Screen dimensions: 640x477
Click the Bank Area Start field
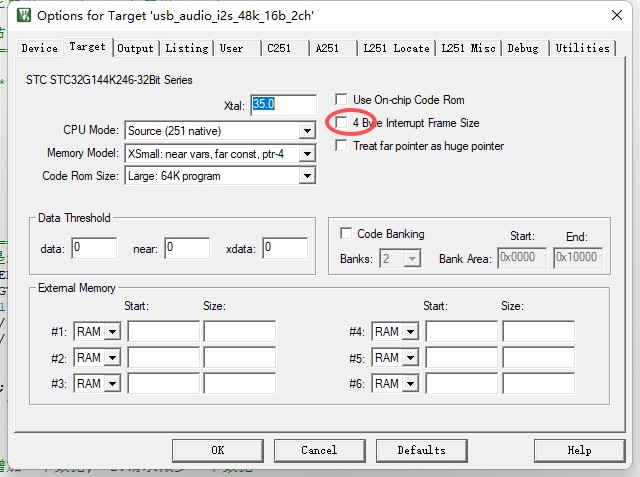click(x=522, y=258)
